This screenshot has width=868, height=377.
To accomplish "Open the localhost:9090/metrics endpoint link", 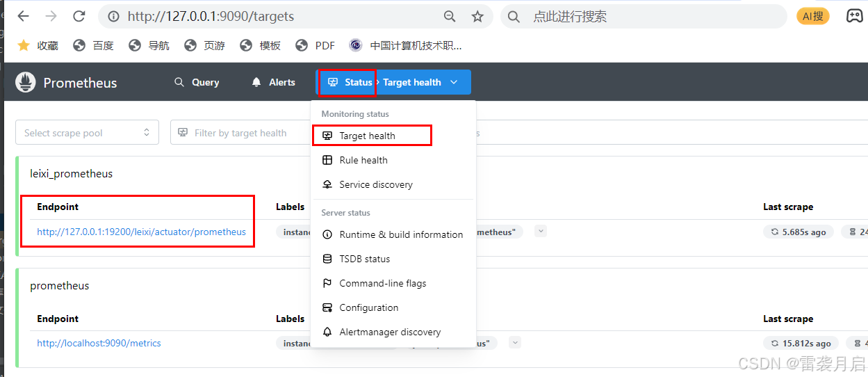I will click(x=99, y=343).
